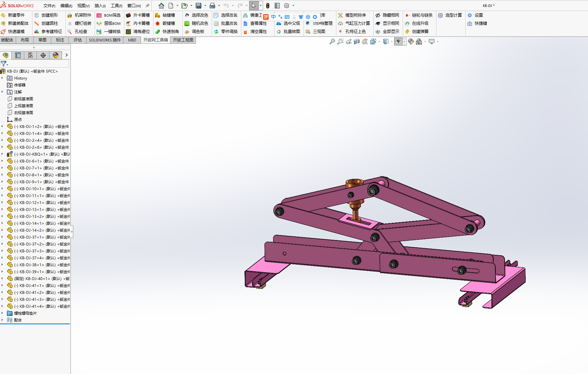Open the 层级BOM hierarchy tool
The width and height of the screenshot is (588, 374).
click(x=109, y=23)
